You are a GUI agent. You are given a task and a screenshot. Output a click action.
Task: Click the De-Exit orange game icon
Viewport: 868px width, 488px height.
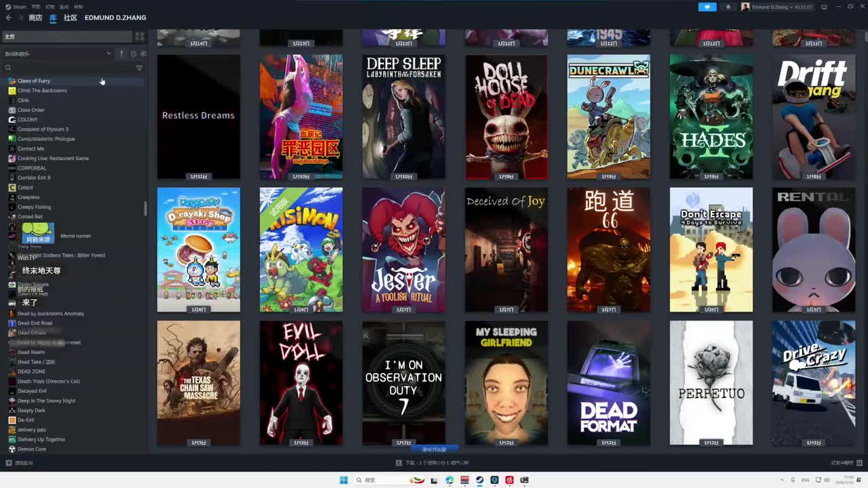(12, 420)
